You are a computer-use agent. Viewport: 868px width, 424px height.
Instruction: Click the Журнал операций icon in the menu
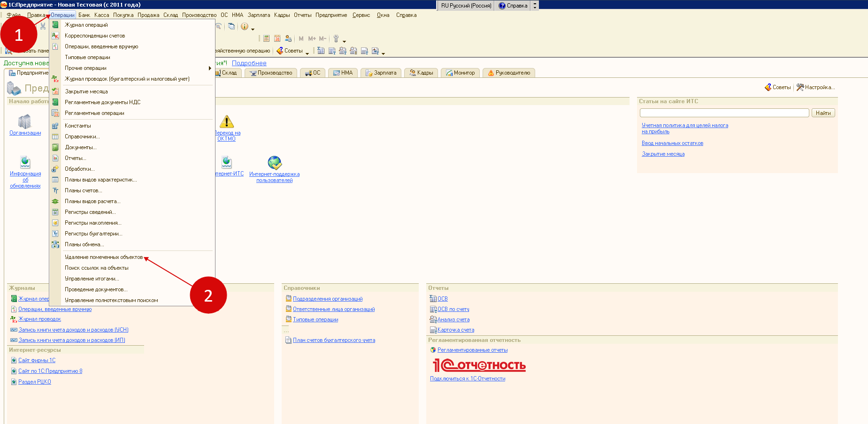tap(55, 25)
